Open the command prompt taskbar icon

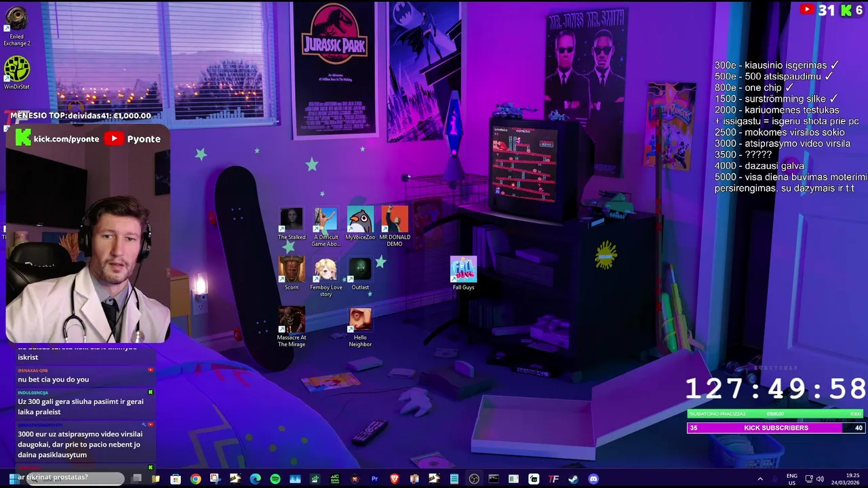click(494, 479)
